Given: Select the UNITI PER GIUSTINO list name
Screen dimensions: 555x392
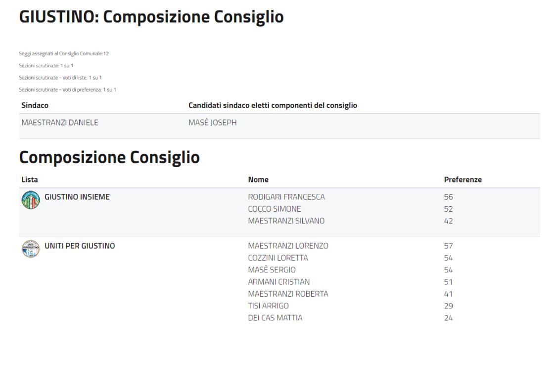Looking at the screenshot, I should (x=80, y=246).
